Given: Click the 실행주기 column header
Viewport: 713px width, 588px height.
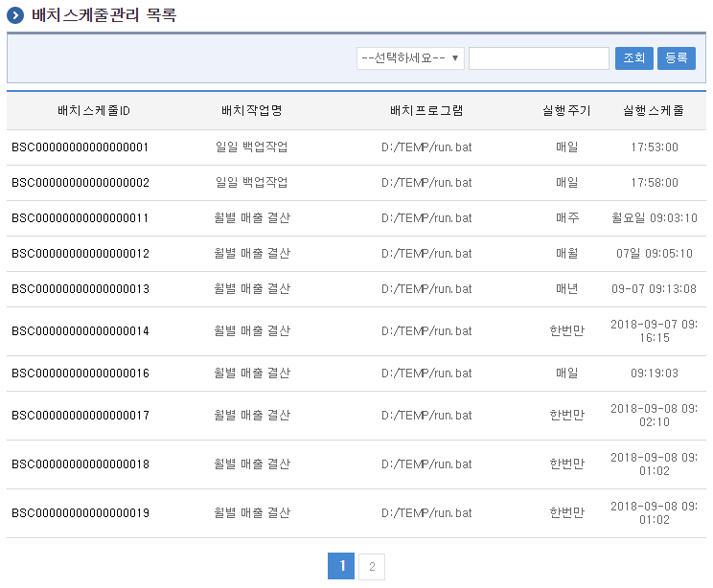Looking at the screenshot, I should click(x=566, y=111).
